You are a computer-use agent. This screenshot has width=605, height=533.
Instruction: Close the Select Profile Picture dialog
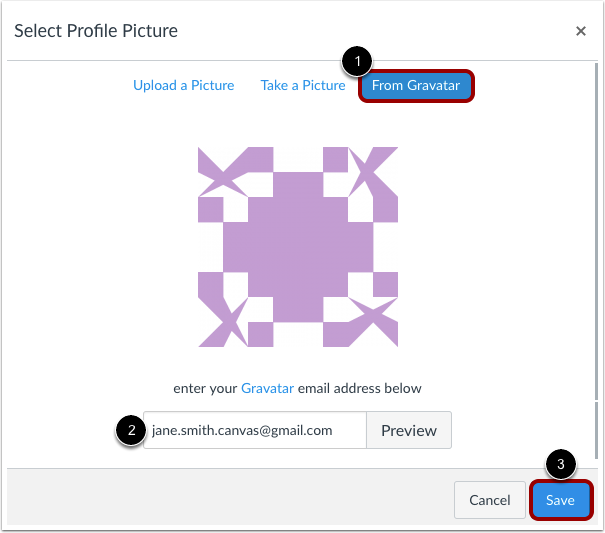[581, 31]
